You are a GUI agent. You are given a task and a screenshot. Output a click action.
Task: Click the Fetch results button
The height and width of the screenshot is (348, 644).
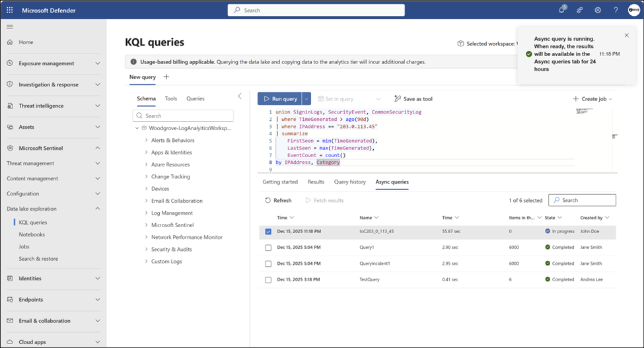pyautogui.click(x=325, y=200)
